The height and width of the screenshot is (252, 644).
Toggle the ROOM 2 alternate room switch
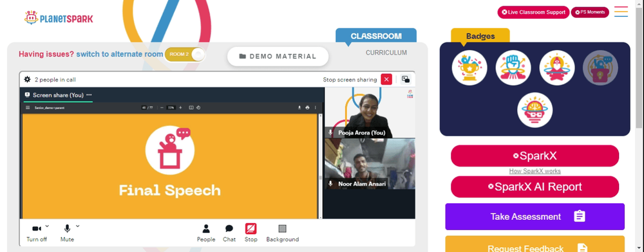(185, 55)
